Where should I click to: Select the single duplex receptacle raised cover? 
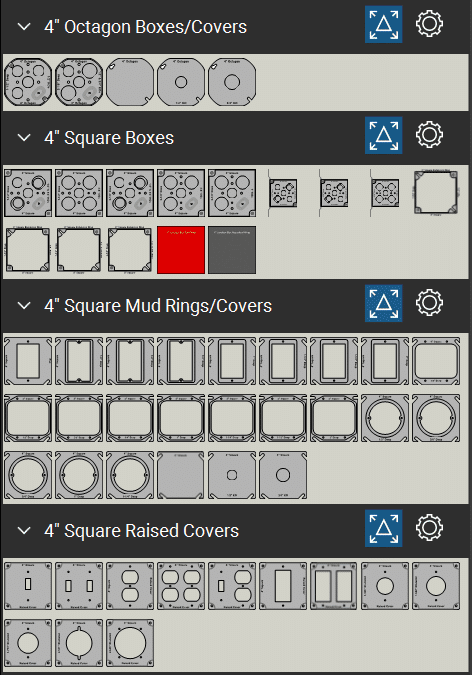130,585
